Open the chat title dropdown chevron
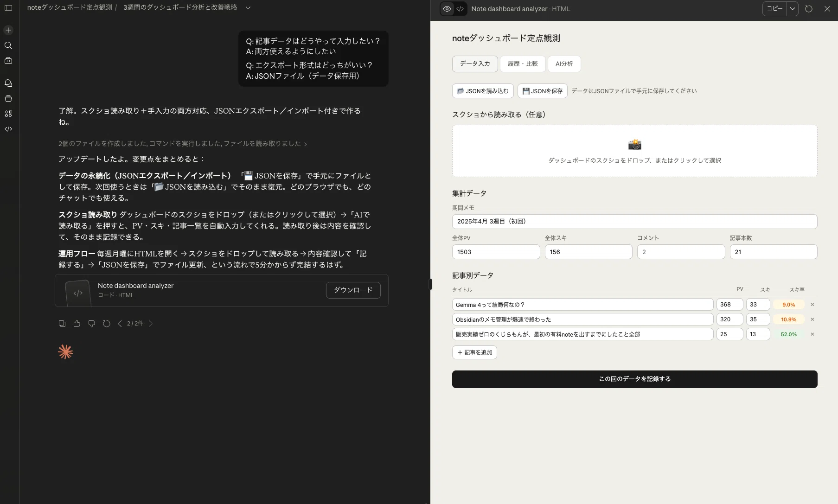Screen dimensions: 838x504 click(x=248, y=8)
